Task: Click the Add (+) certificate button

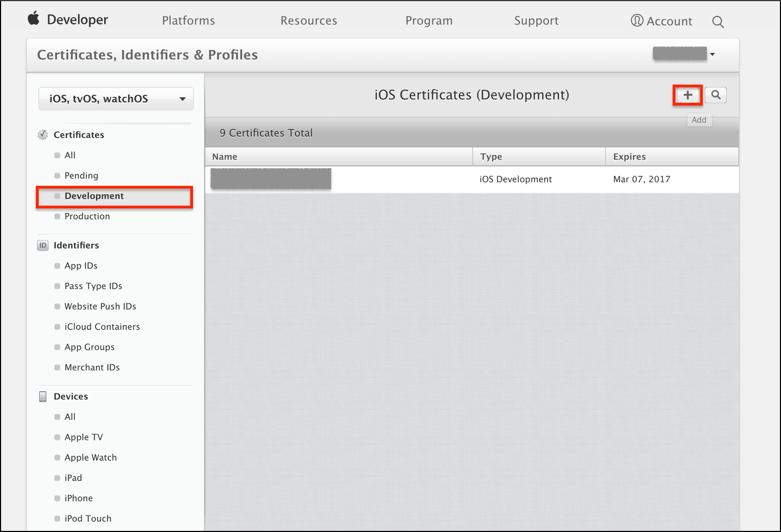Action: coord(687,95)
